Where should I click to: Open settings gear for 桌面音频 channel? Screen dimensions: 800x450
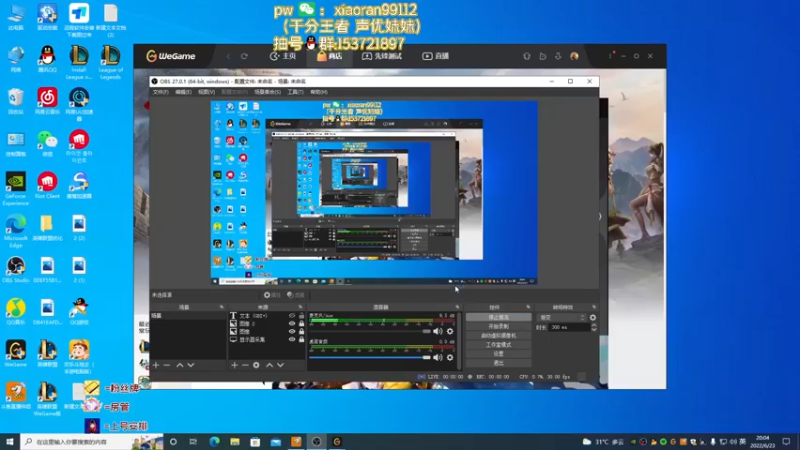click(450, 358)
